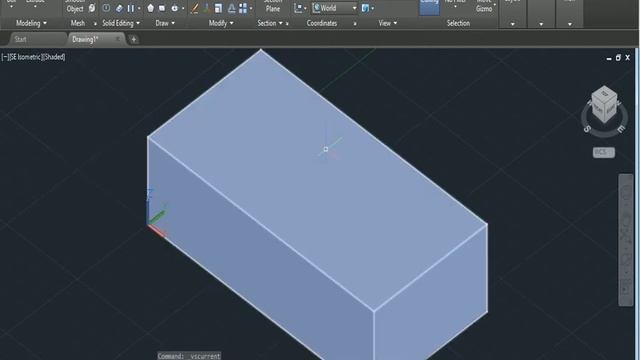The width and height of the screenshot is (640, 360).
Task: Expand the Section panel
Action: tap(270, 23)
